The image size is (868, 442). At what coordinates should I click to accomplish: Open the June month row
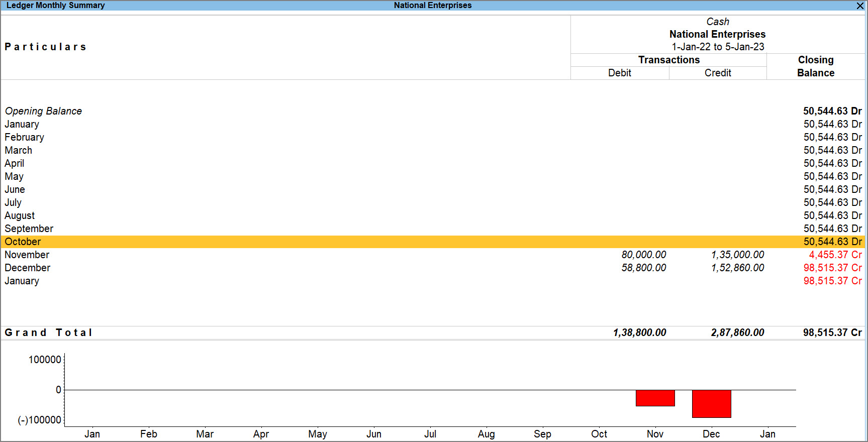pyautogui.click(x=433, y=189)
